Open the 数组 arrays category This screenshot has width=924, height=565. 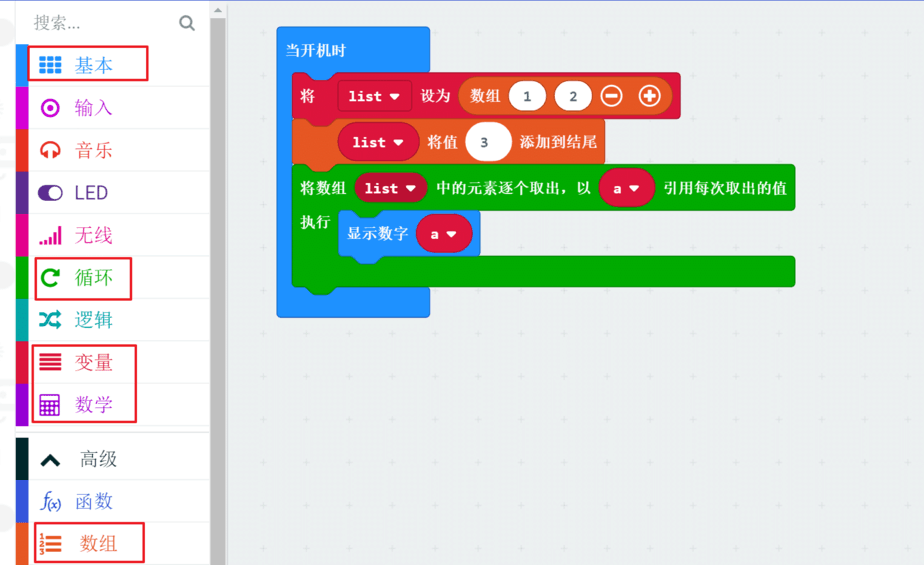pyautogui.click(x=98, y=543)
